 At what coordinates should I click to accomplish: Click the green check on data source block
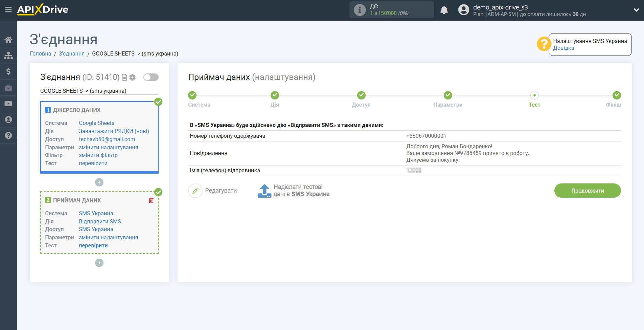[158, 102]
